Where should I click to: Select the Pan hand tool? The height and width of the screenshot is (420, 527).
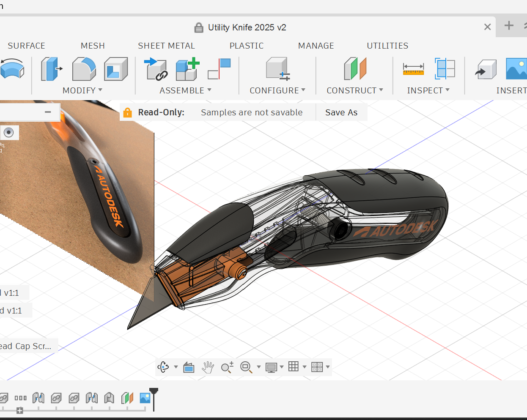(208, 367)
